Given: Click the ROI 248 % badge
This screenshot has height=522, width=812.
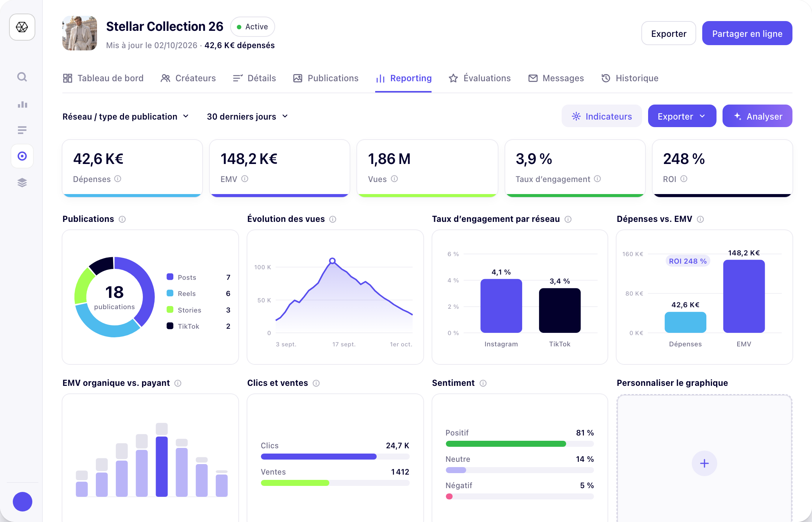Looking at the screenshot, I should (x=688, y=261).
